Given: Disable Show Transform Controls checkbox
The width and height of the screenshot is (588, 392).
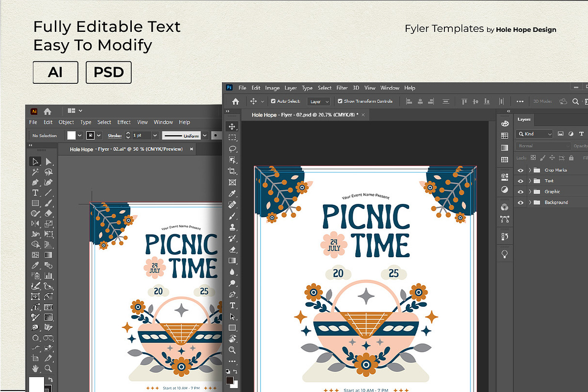Looking at the screenshot, I should [340, 101].
